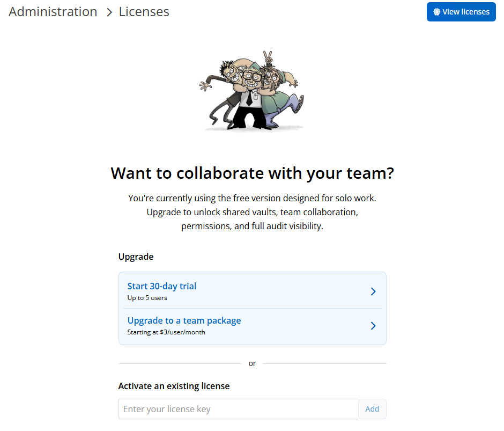504x431 pixels.
Task: Click the "Want to collaborate with your team?" heading
Action: tap(252, 173)
